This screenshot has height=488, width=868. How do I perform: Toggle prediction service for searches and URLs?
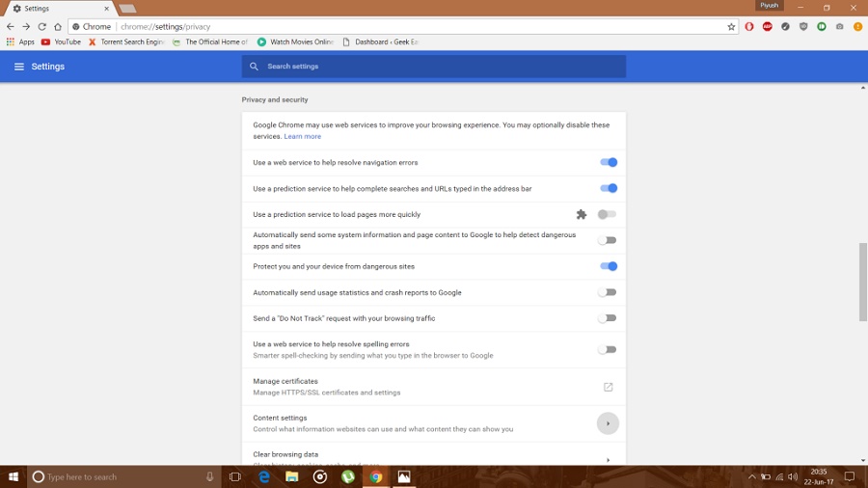tap(608, 188)
